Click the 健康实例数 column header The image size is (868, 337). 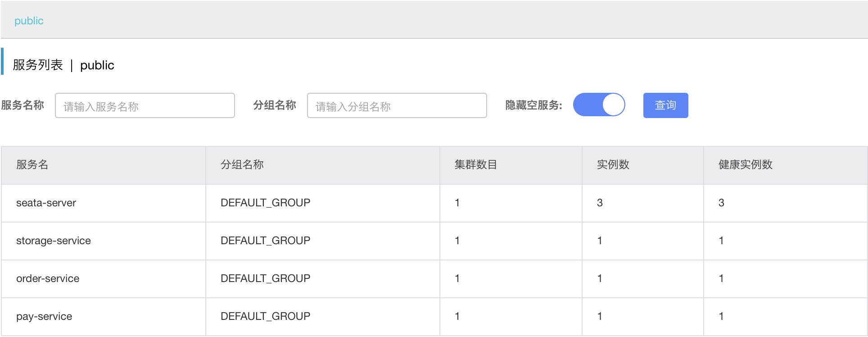tap(745, 165)
